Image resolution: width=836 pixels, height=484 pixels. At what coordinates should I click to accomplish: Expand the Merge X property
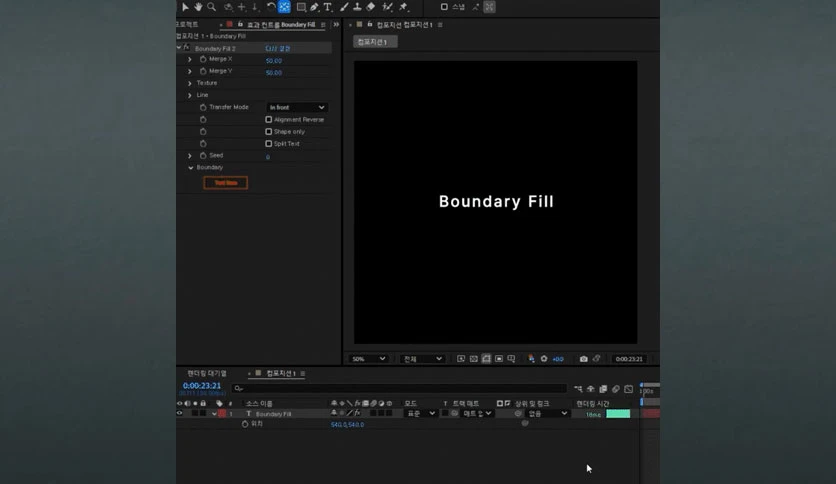coord(190,59)
